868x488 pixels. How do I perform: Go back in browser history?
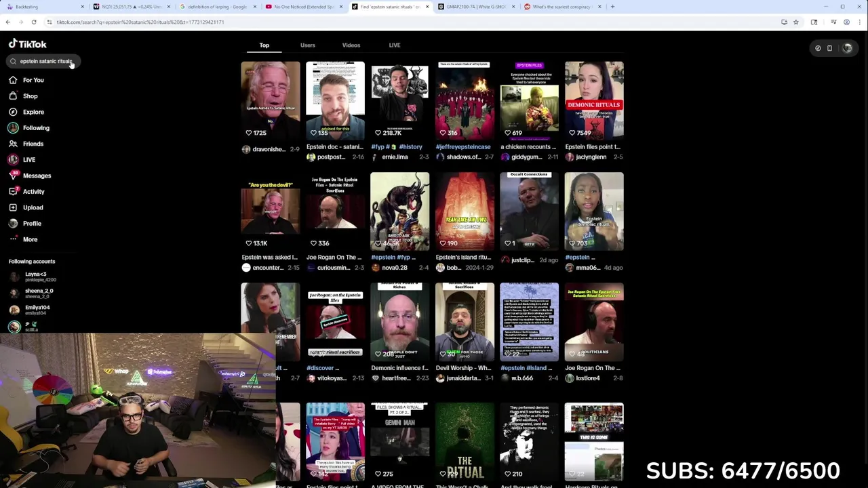pyautogui.click(x=7, y=22)
